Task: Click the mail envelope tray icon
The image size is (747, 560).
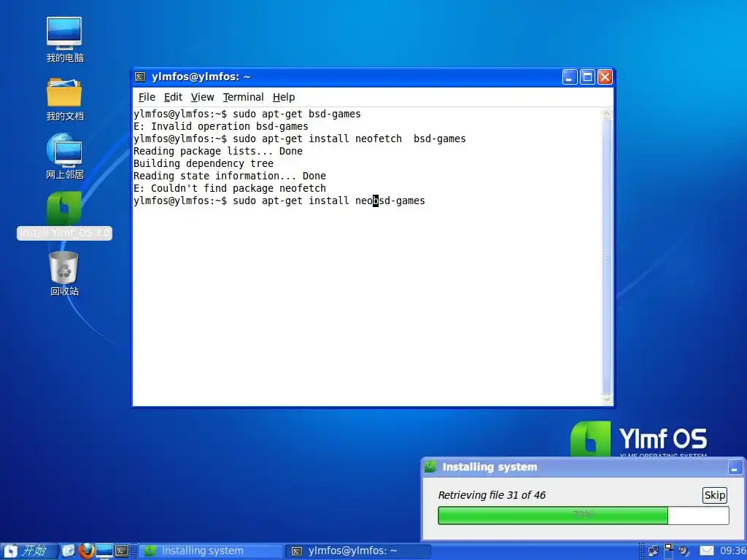Action: click(x=706, y=551)
